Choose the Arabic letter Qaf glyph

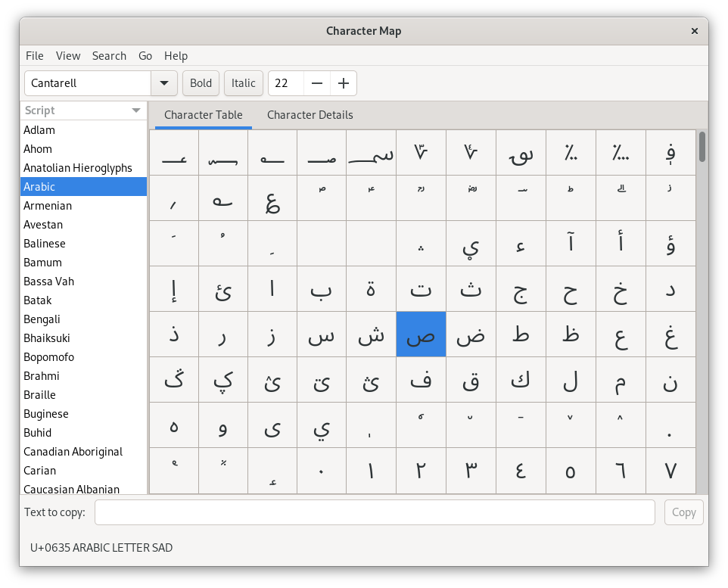(471, 380)
